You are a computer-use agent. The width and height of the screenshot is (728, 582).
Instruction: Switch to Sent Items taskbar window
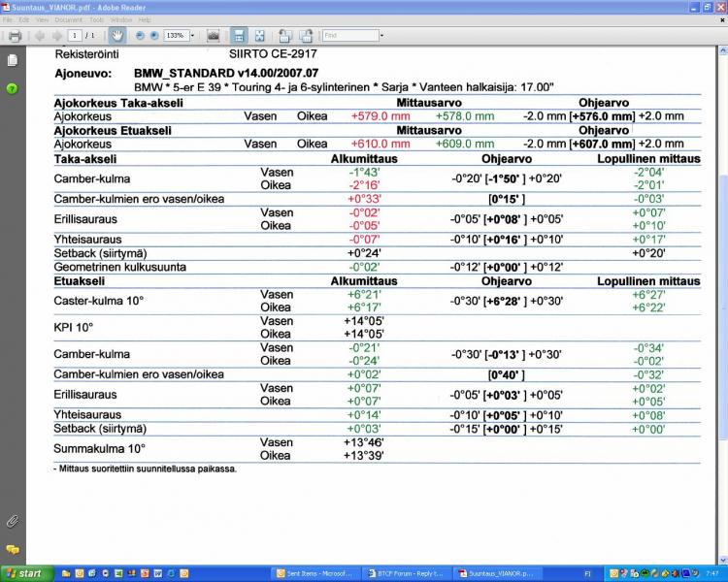317,573
